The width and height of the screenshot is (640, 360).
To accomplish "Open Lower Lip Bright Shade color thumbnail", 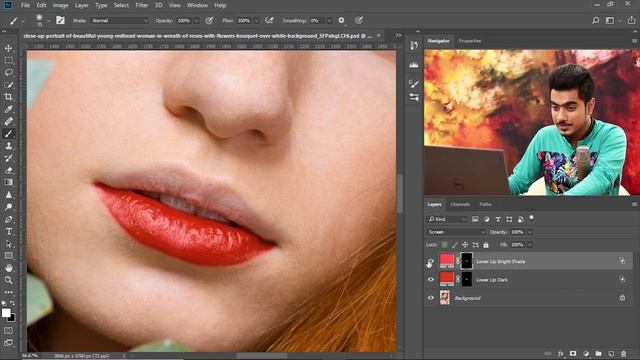I will point(447,261).
